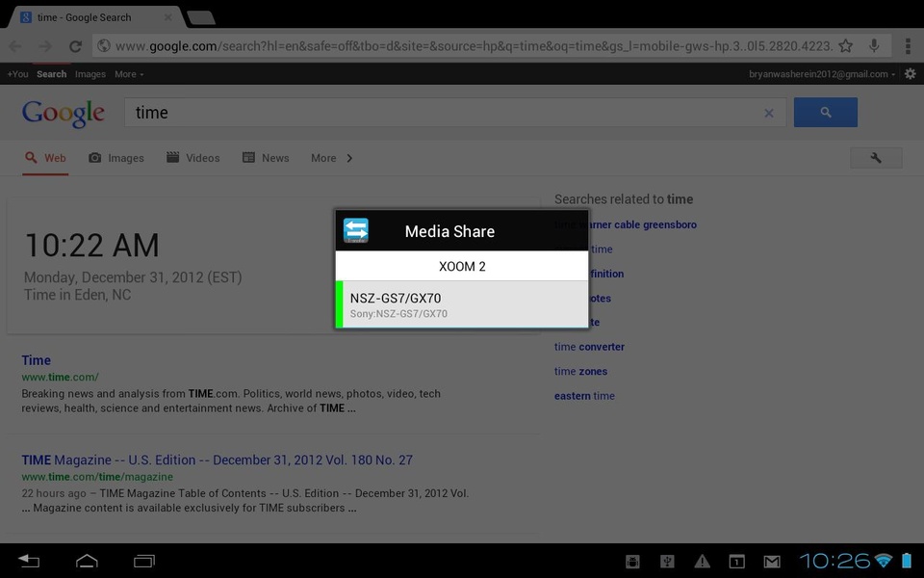Open 'eastern time' related search
924x578 pixels.
tap(584, 396)
